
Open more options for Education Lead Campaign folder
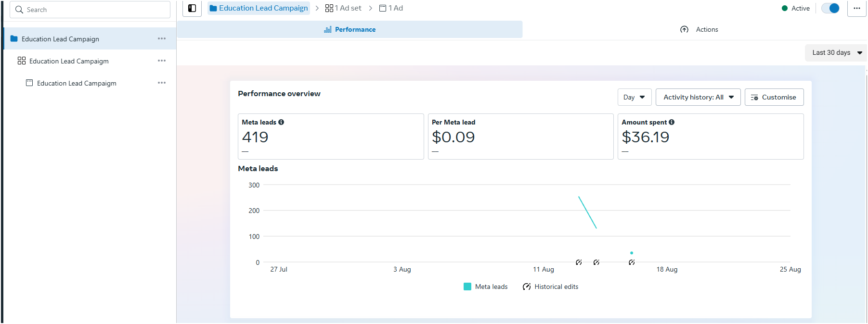(162, 38)
